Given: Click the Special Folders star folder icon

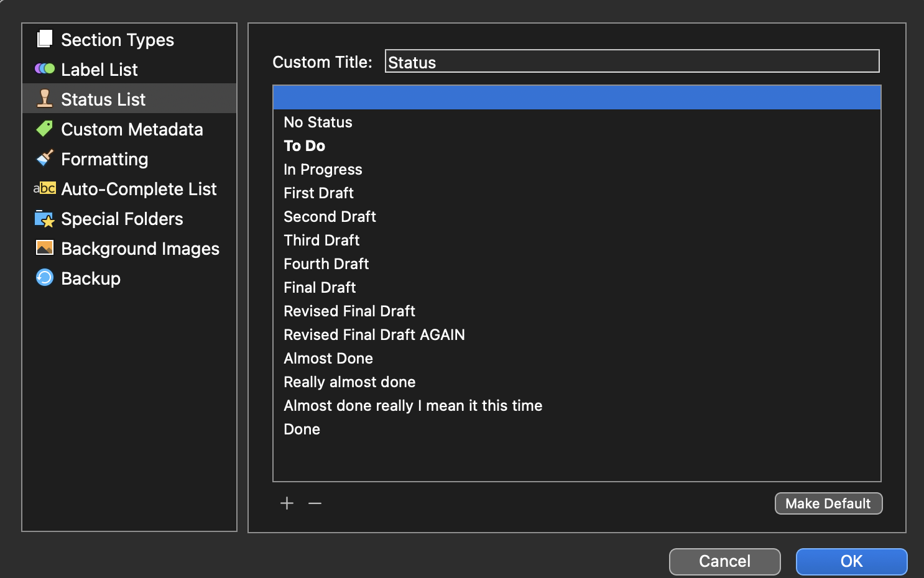Looking at the screenshot, I should click(45, 219).
